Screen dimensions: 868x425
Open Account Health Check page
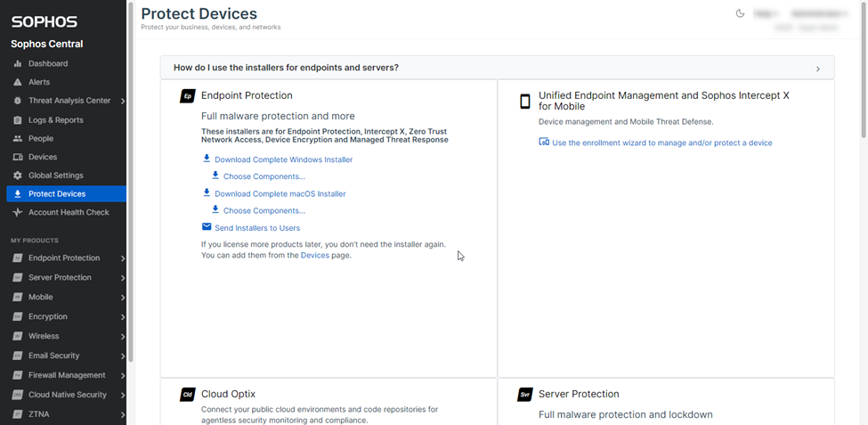coord(67,212)
